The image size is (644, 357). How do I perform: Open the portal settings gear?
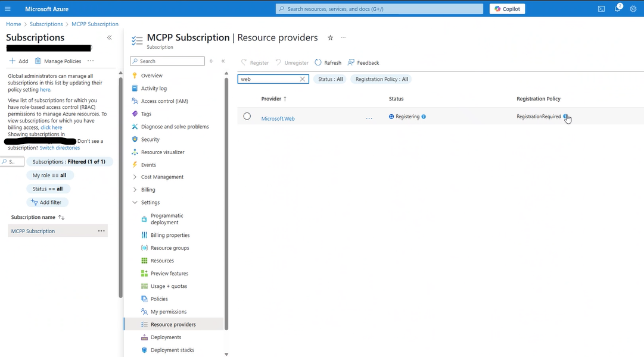coord(633,8)
